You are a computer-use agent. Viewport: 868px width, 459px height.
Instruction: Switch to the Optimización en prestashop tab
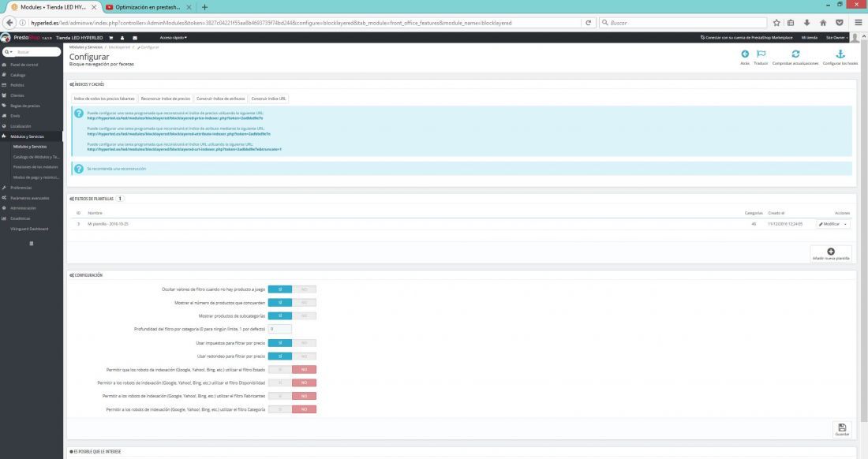(x=148, y=7)
